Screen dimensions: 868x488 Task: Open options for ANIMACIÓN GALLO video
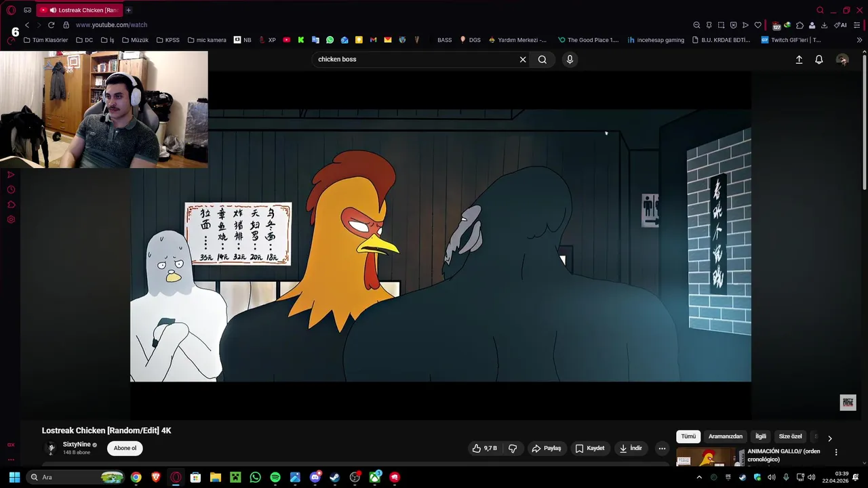(x=836, y=452)
